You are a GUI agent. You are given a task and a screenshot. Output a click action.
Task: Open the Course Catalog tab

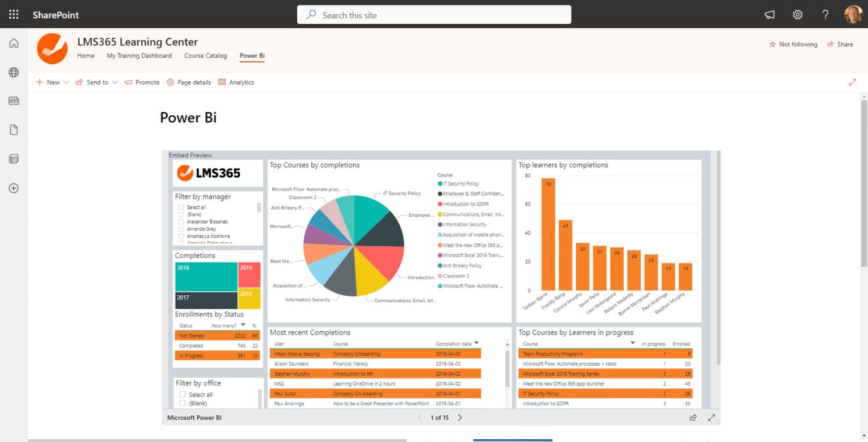point(205,56)
